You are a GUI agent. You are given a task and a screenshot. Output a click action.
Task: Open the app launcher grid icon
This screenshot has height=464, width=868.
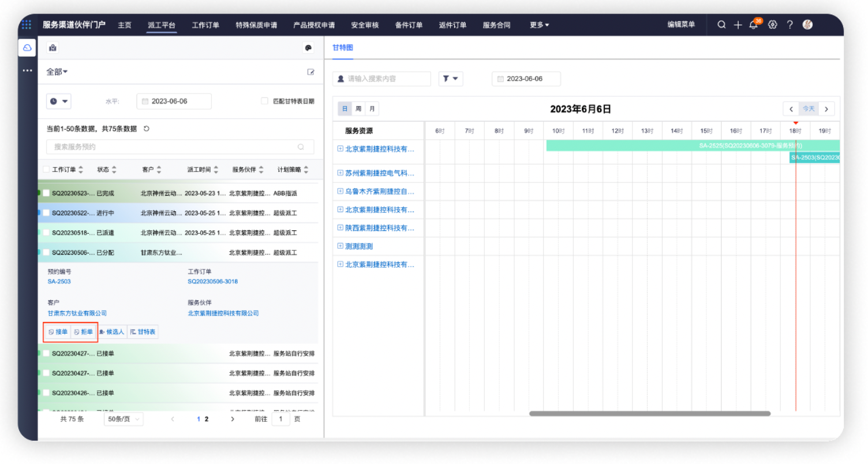27,25
